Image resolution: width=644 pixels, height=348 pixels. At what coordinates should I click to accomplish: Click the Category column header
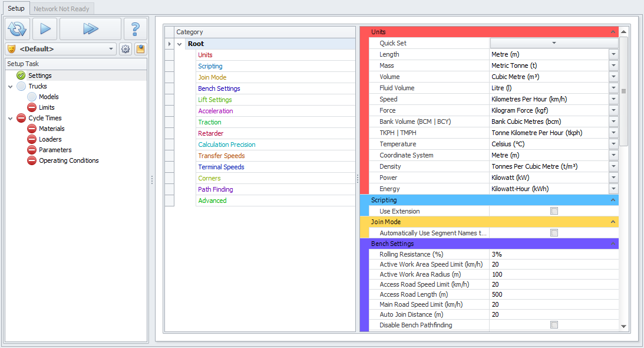[265, 32]
